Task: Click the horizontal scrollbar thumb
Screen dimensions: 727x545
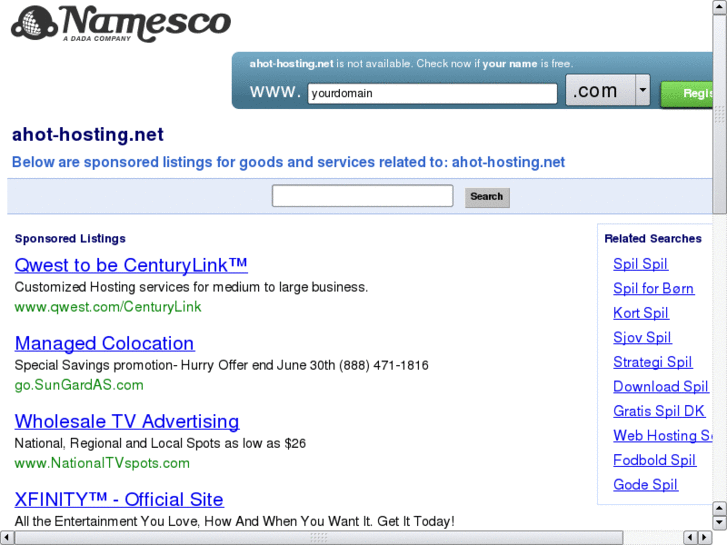Action: (x=319, y=538)
